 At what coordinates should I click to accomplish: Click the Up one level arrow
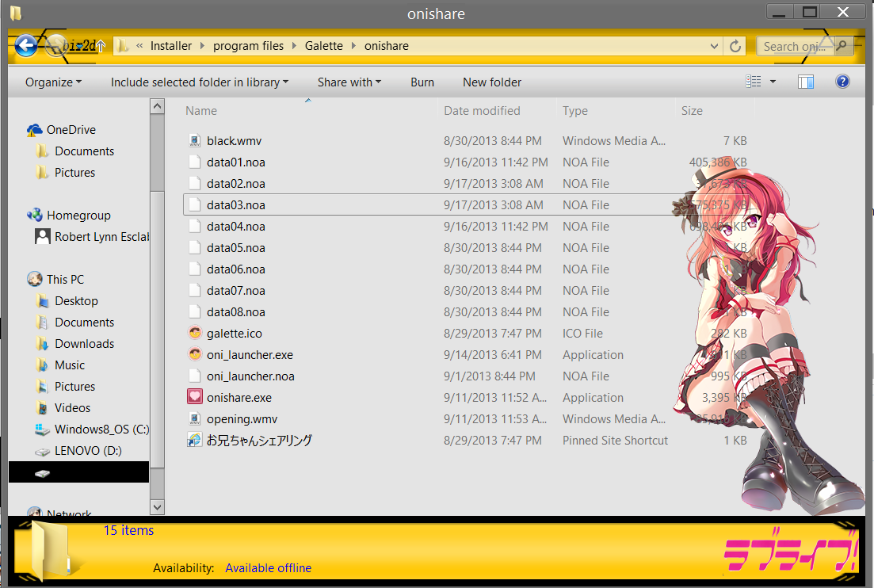(x=101, y=46)
